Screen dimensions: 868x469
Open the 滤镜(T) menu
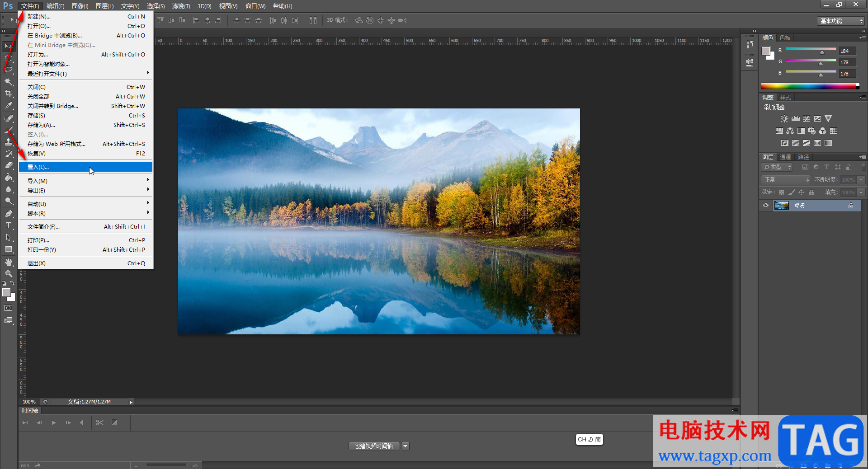(x=181, y=6)
